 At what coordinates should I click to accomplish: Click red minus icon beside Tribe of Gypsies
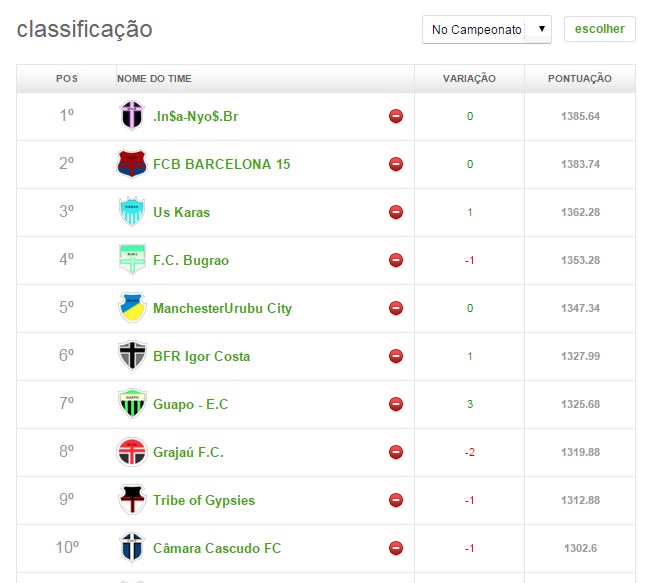[396, 500]
